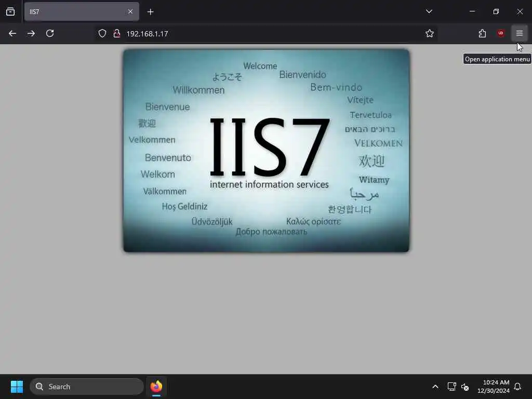Minimize the Firefox window
The width and height of the screenshot is (532, 399).
coord(472,11)
